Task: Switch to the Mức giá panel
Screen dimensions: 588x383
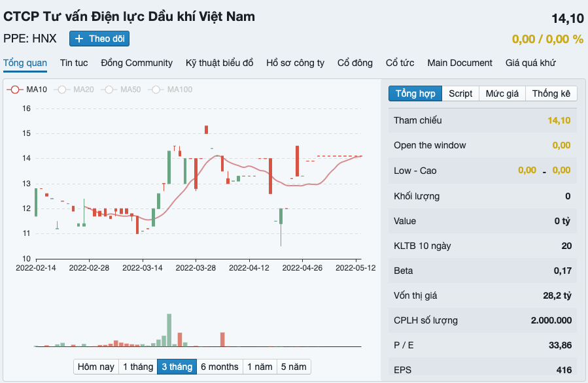Action: [x=502, y=93]
